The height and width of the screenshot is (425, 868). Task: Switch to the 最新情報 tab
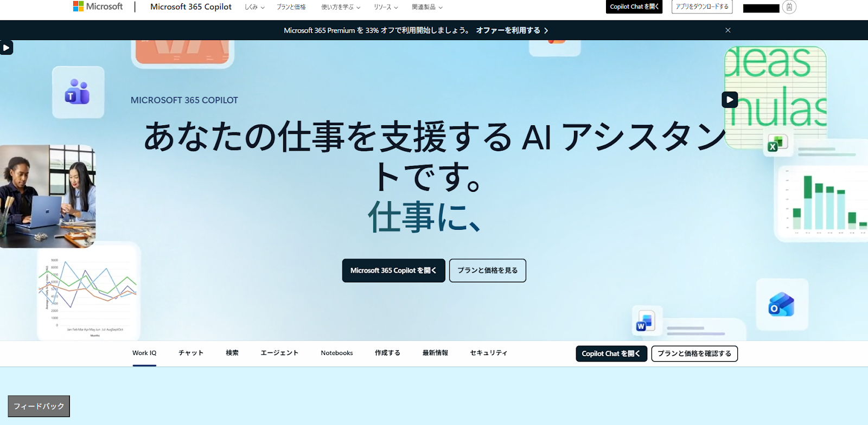(435, 353)
